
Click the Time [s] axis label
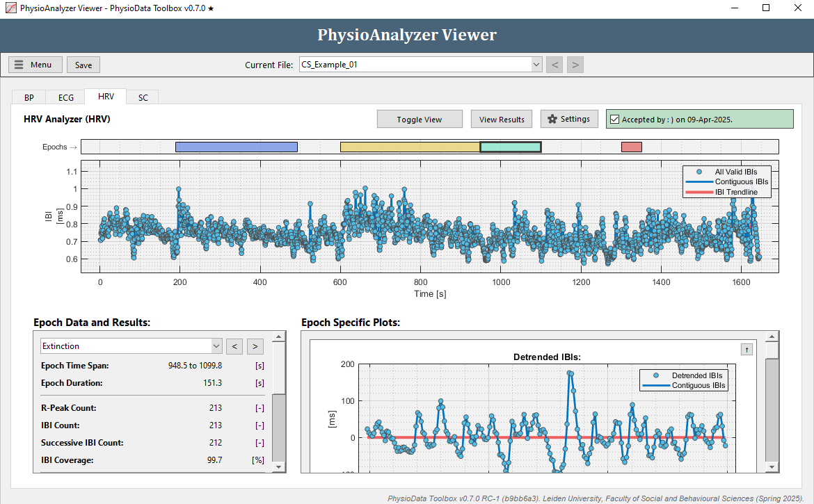point(430,294)
